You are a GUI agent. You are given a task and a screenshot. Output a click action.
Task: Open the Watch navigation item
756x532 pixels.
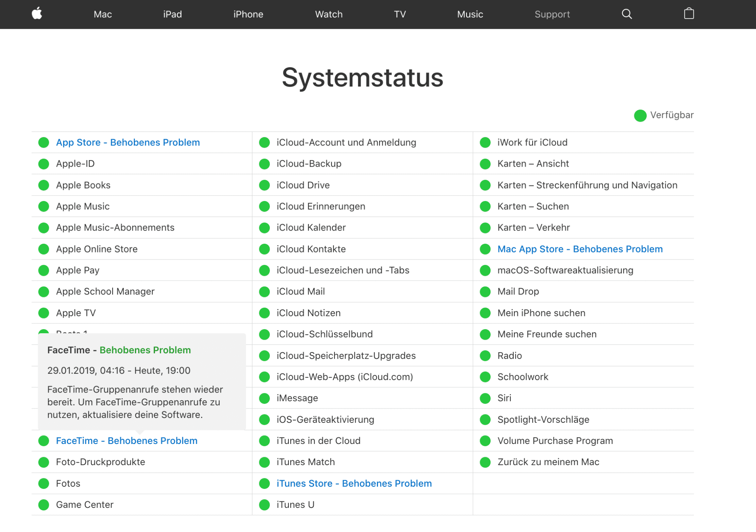329,14
